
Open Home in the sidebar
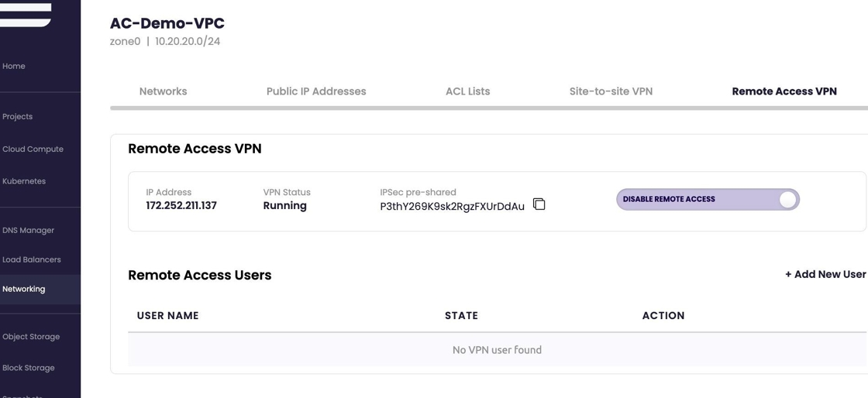pos(14,67)
